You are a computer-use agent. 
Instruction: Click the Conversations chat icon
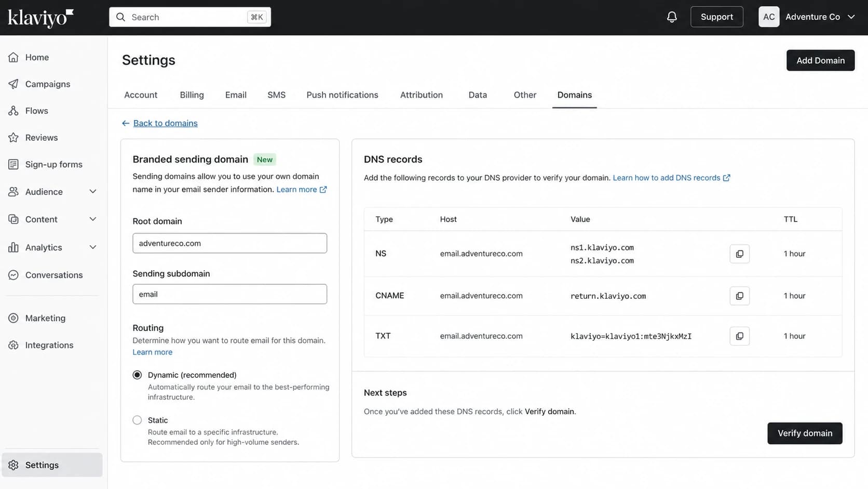coord(13,275)
